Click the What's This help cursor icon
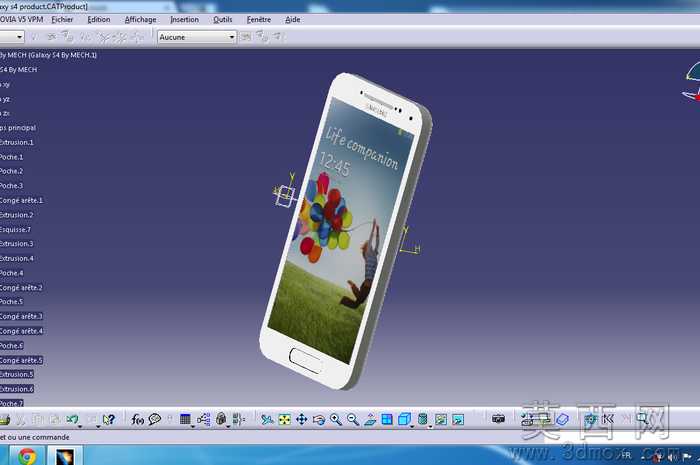This screenshot has height=465, width=700. coord(108,419)
